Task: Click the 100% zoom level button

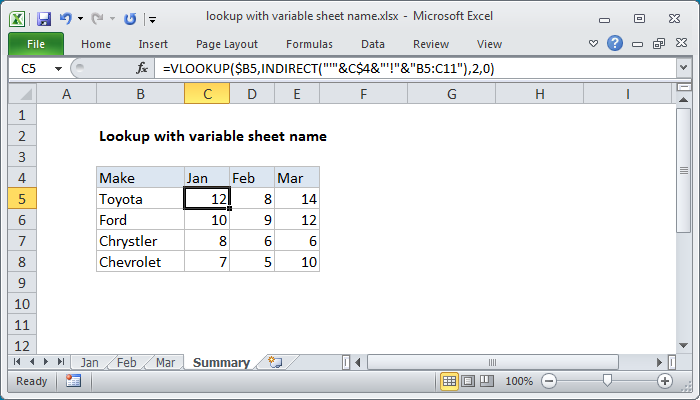Action: click(518, 381)
